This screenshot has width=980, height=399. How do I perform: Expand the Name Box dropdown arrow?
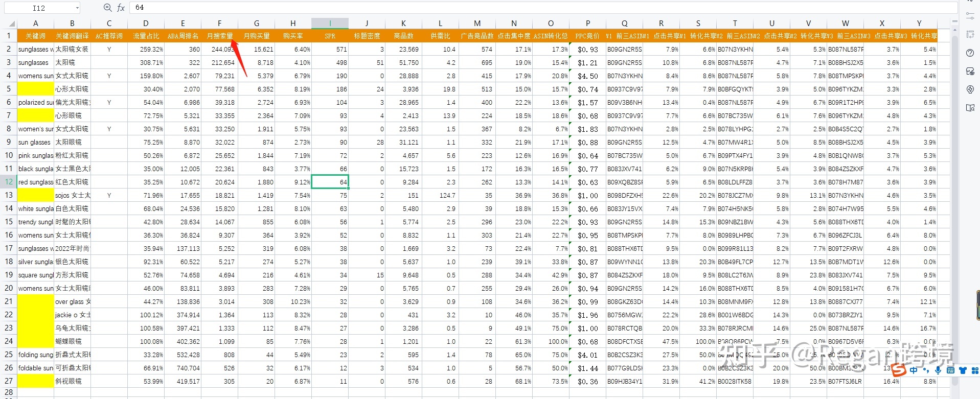pyautogui.click(x=77, y=8)
